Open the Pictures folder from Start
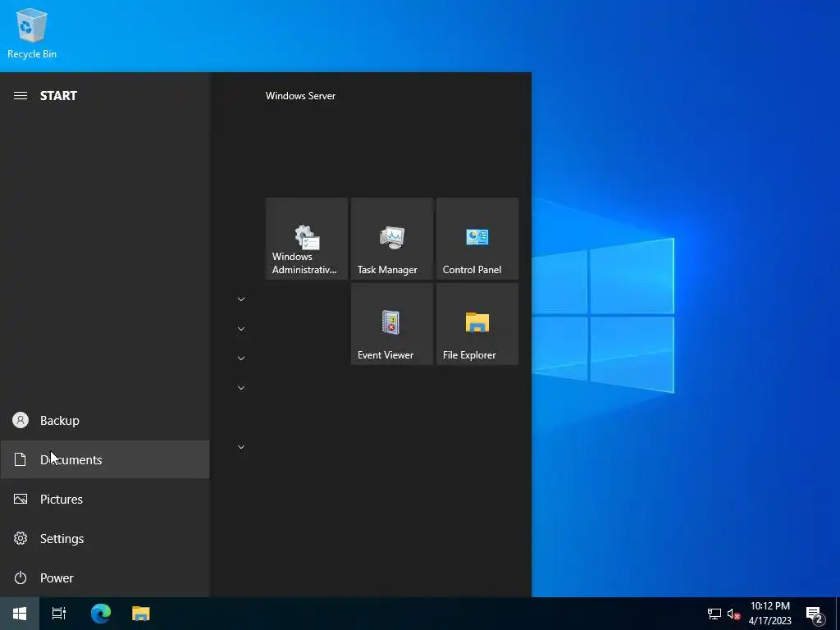This screenshot has width=840, height=630. (x=105, y=500)
